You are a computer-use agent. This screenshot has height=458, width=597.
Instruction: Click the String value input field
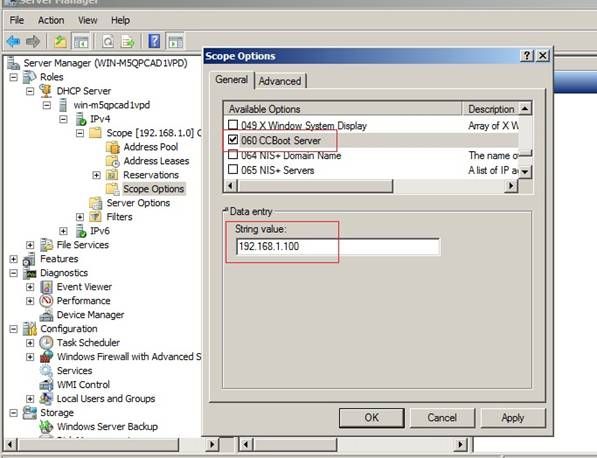[x=338, y=246]
